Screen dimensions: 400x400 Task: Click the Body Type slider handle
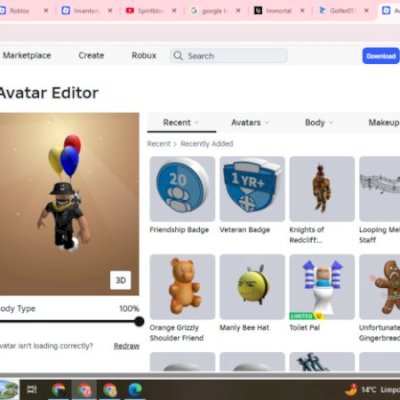click(139, 321)
